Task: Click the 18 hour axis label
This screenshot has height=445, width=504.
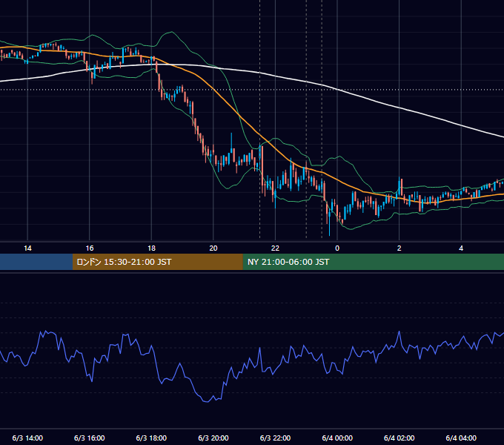Action: tap(151, 248)
